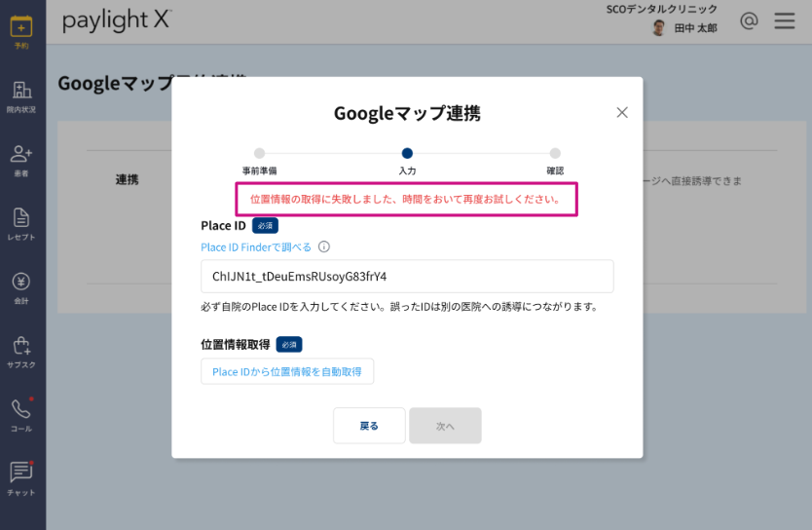The image size is (812, 530).
Task: Click the 次へ button
Action: (x=445, y=426)
